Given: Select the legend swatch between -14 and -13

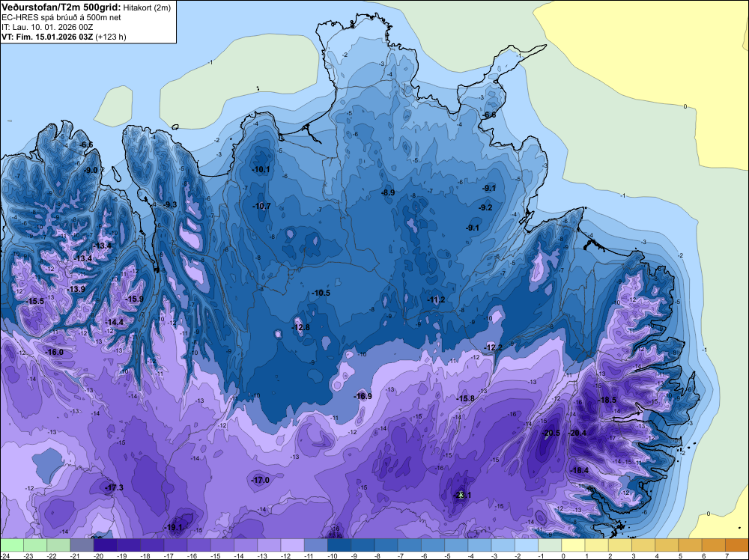Looking at the screenshot, I should coord(246,545).
